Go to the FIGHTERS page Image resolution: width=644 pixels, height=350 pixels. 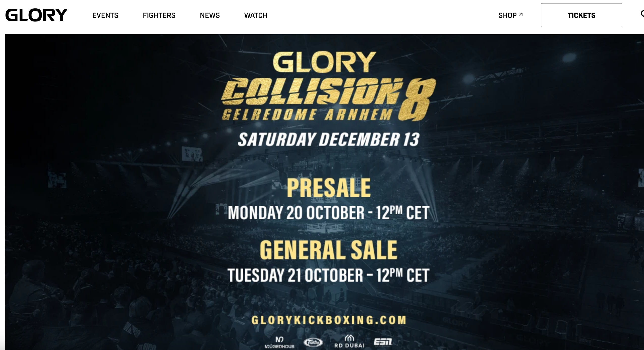tap(159, 15)
